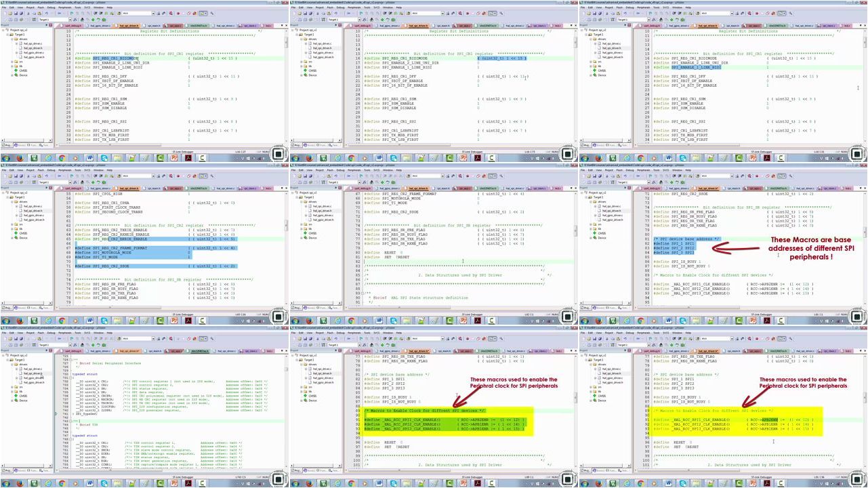Click horizontal scrollbar in top-left screenshot editor

click(x=108, y=144)
